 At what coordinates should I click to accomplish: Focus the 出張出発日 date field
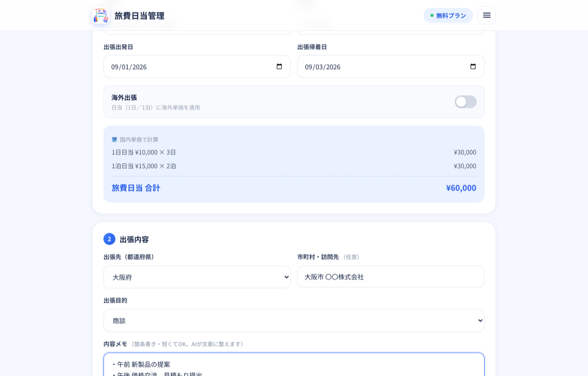pyautogui.click(x=197, y=67)
